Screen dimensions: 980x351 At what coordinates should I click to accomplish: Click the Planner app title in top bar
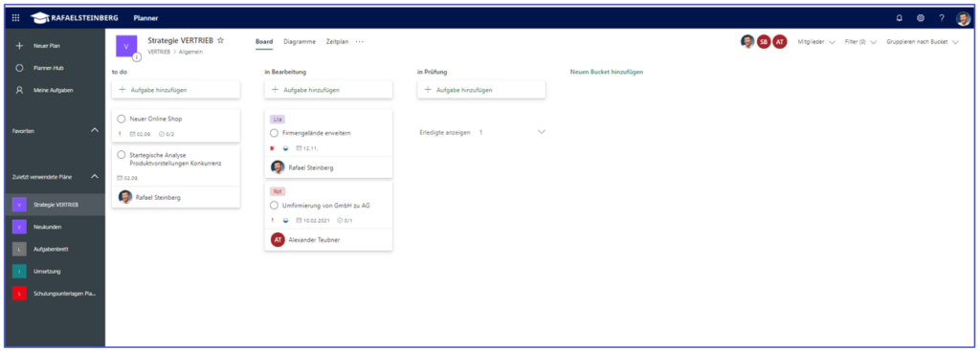pos(145,18)
